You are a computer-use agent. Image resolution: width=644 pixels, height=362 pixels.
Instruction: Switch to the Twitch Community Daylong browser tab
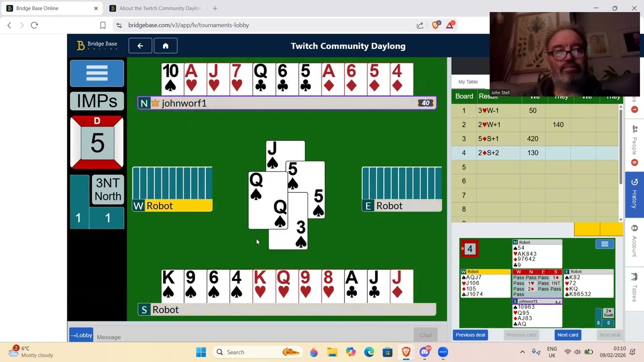pos(155,8)
